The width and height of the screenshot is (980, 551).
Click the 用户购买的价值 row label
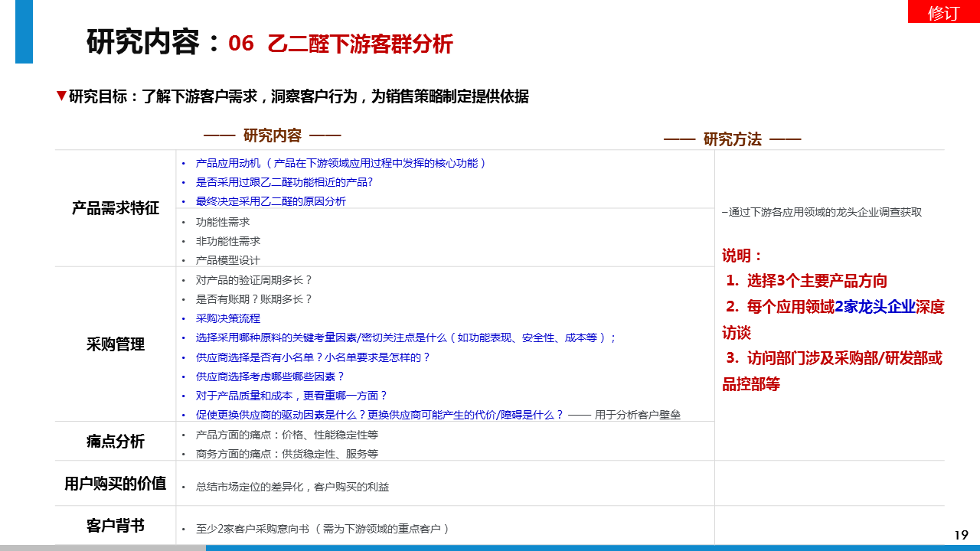pos(116,483)
